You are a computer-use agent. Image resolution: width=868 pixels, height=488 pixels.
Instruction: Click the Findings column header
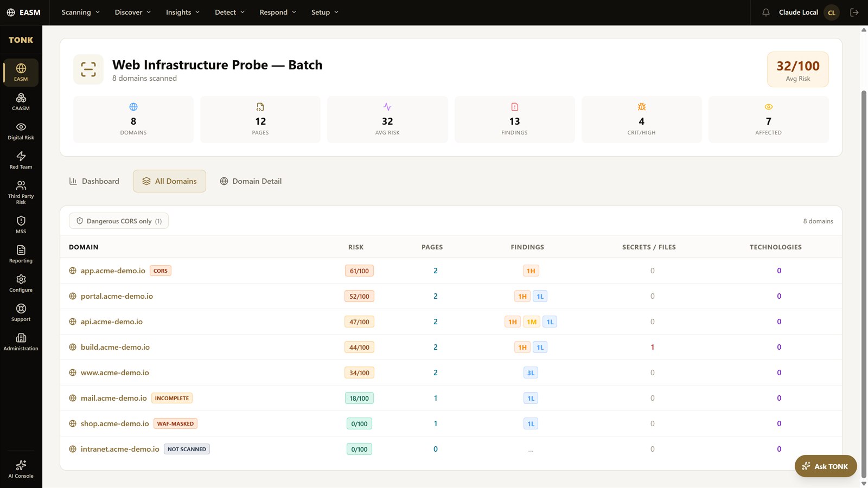click(x=527, y=247)
